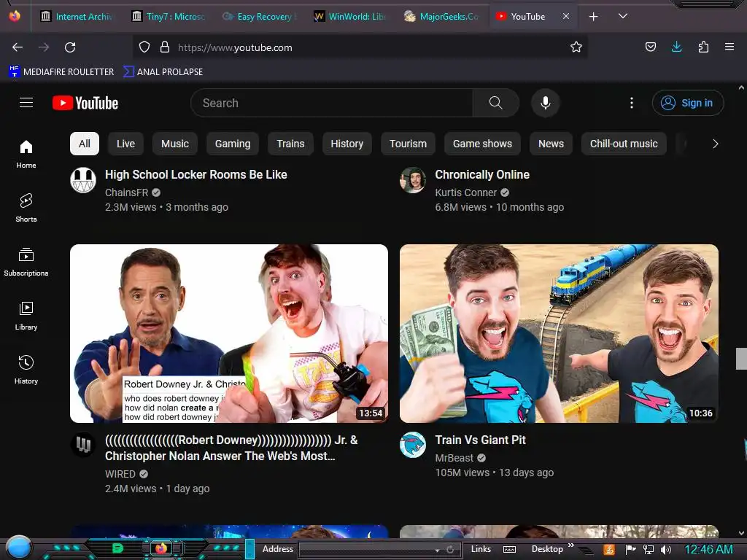
Task: Reload the page
Action: tap(70, 47)
